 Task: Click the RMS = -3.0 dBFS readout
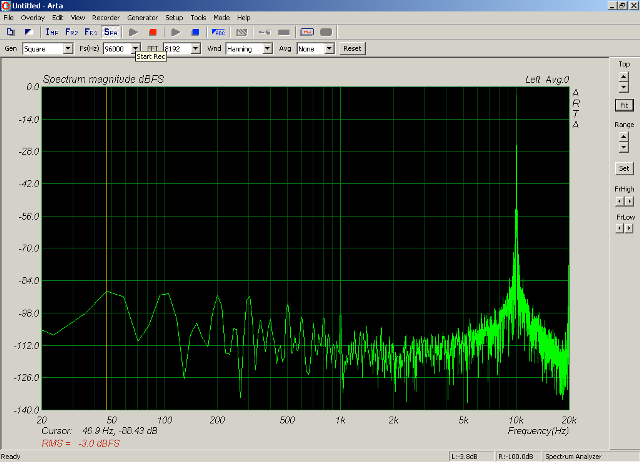coord(80,444)
